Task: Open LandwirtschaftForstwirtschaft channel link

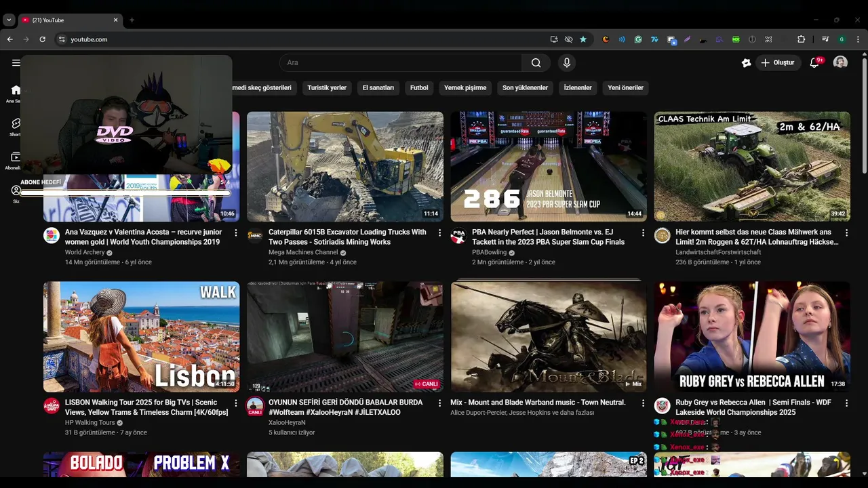Action: tap(718, 252)
